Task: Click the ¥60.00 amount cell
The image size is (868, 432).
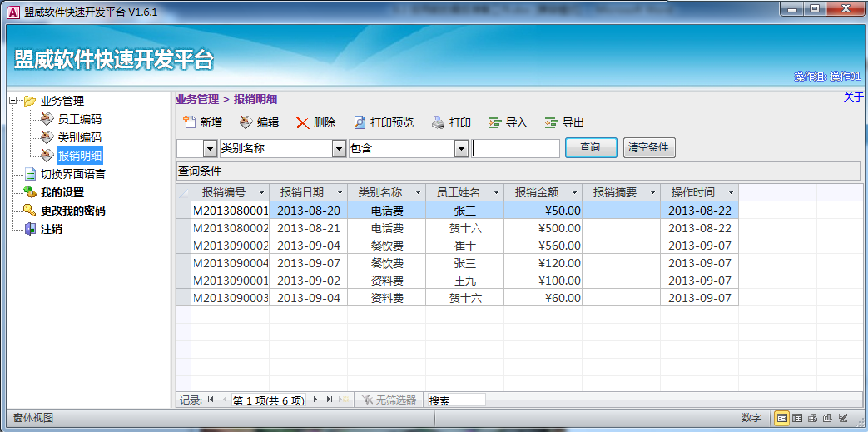Action: click(543, 298)
